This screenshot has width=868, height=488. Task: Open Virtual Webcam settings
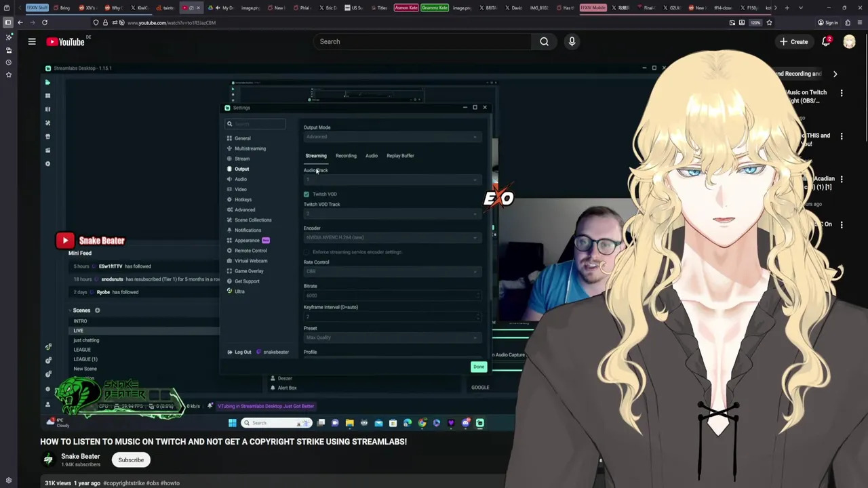coord(250,261)
